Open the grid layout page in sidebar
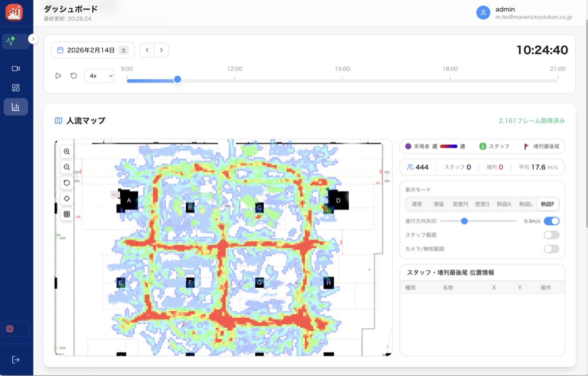The image size is (588, 376). tap(16, 88)
